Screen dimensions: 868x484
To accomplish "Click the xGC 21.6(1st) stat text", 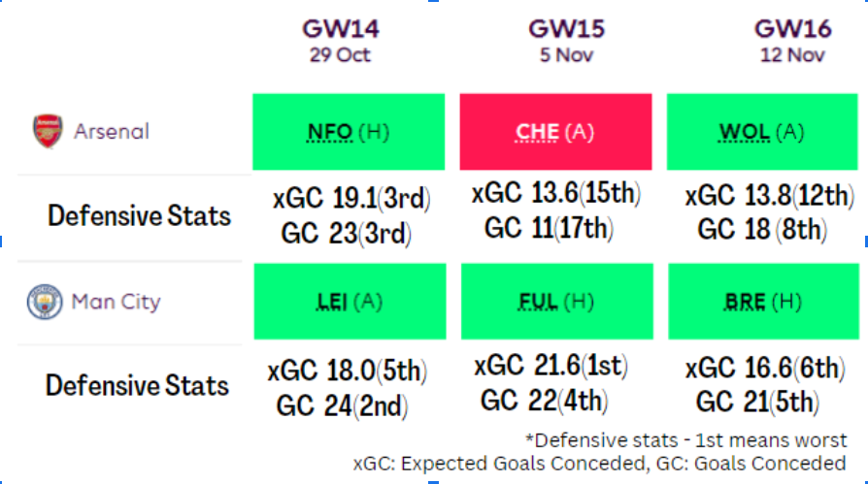I will (x=551, y=367).
